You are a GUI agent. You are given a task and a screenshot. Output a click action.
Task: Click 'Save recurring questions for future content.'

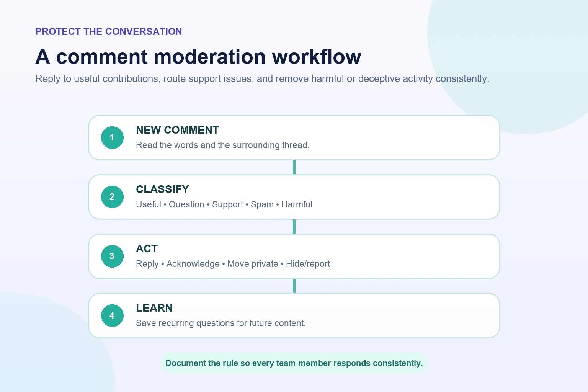[x=221, y=323]
